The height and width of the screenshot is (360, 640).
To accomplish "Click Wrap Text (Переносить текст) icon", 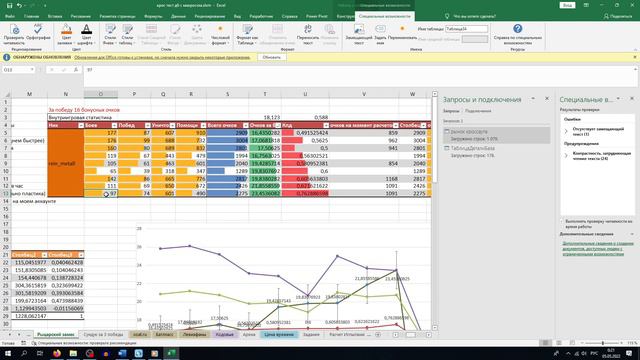I will pos(308,29).
